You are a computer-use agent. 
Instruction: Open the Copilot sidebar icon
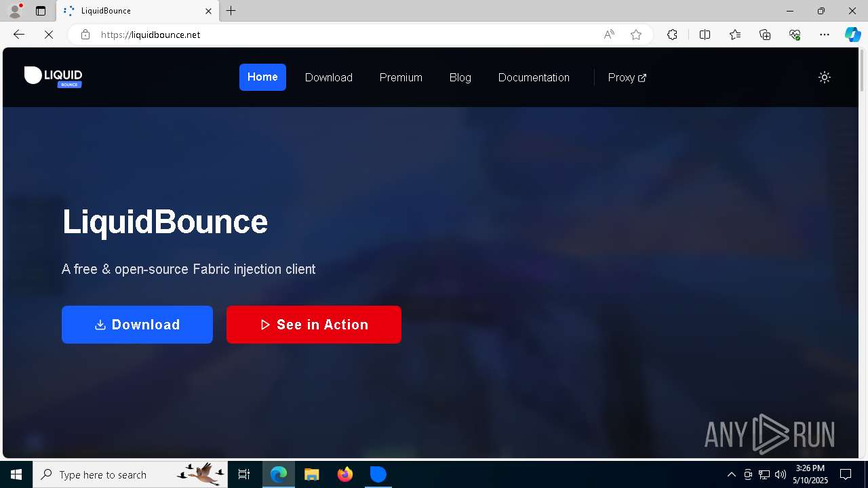(852, 35)
